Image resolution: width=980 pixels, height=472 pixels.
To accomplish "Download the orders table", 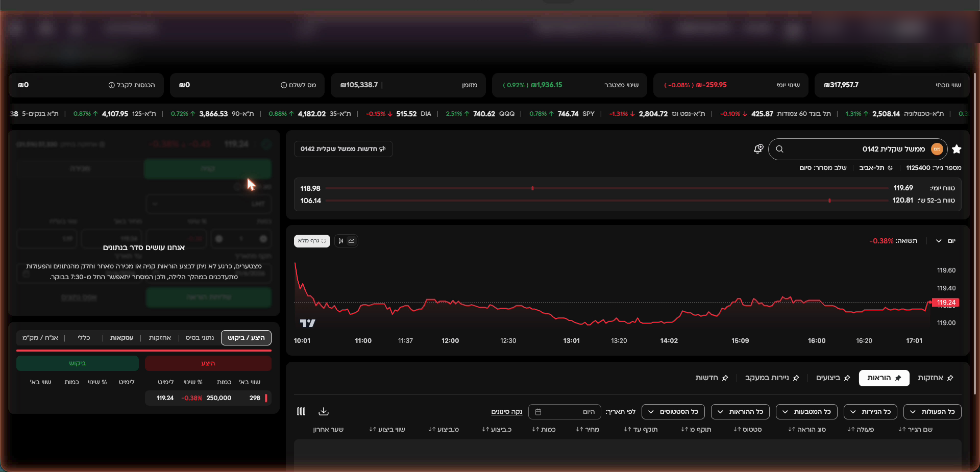I will click(x=324, y=411).
